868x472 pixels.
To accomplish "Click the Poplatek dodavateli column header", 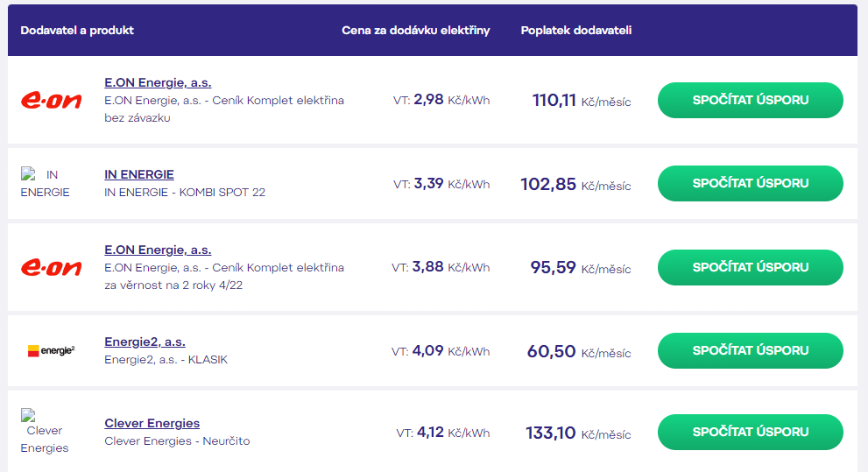I will 575,31.
